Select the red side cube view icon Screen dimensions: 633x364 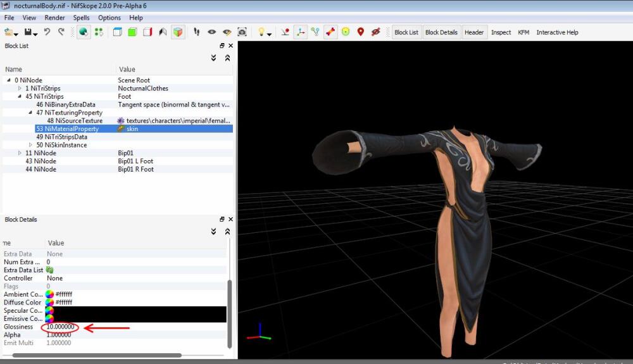[147, 32]
